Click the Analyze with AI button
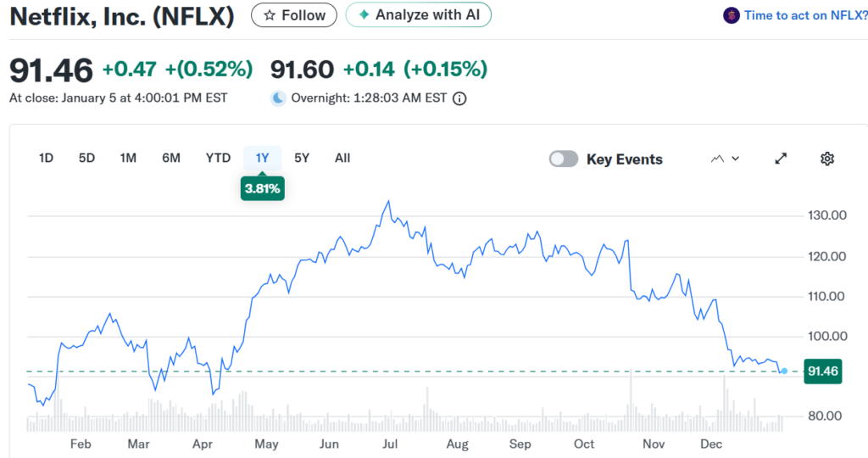The width and height of the screenshot is (868, 458). [x=419, y=15]
